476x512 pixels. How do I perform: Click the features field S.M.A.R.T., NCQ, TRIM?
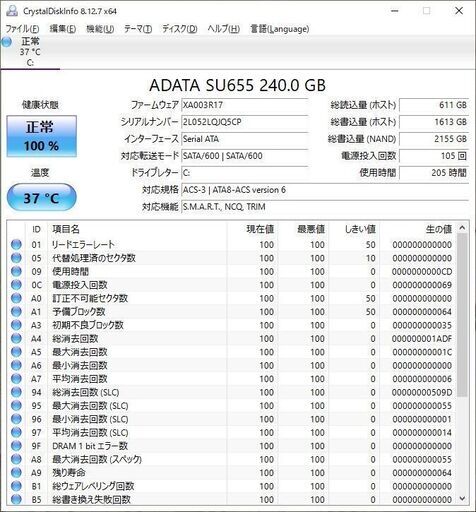coord(325,207)
